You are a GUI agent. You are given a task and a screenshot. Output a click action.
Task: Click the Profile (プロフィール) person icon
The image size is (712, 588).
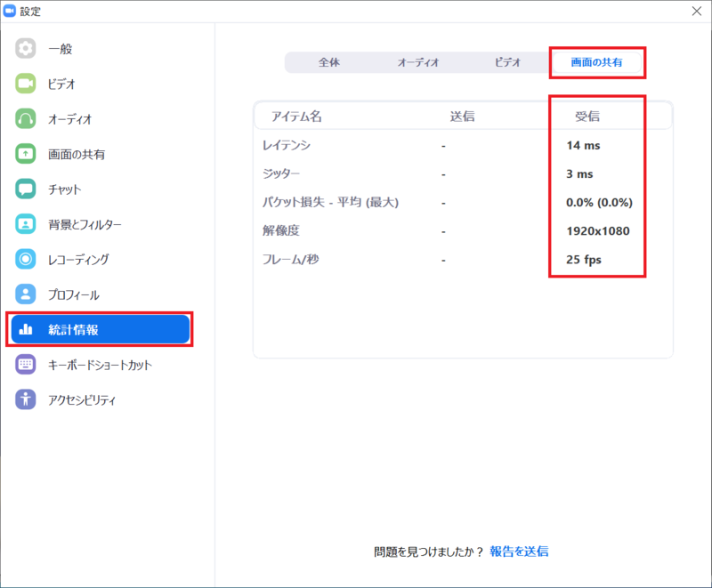[26, 294]
